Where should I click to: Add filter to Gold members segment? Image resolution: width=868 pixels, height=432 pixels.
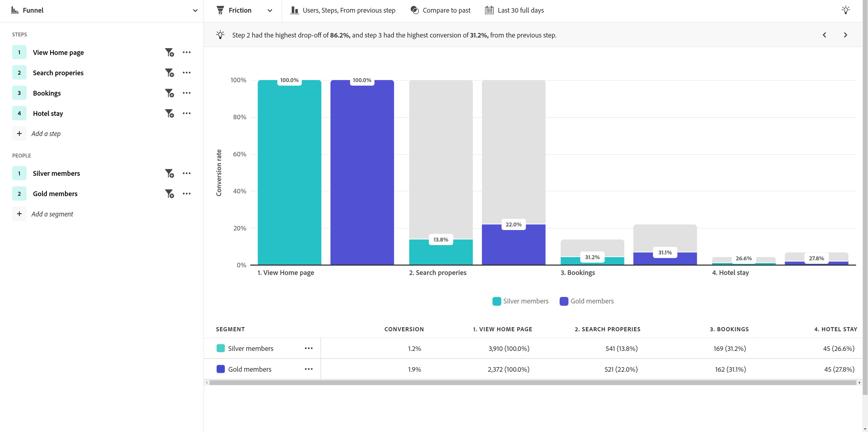coord(169,194)
